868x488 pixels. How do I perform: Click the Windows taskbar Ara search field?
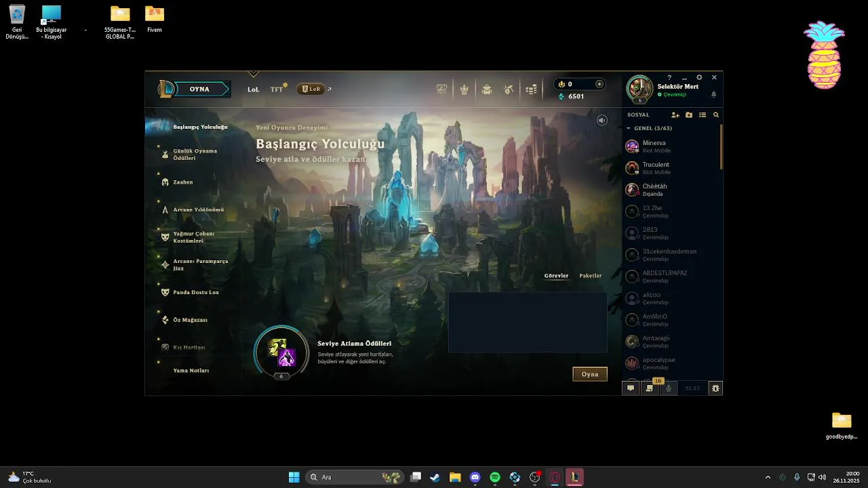[x=355, y=477]
